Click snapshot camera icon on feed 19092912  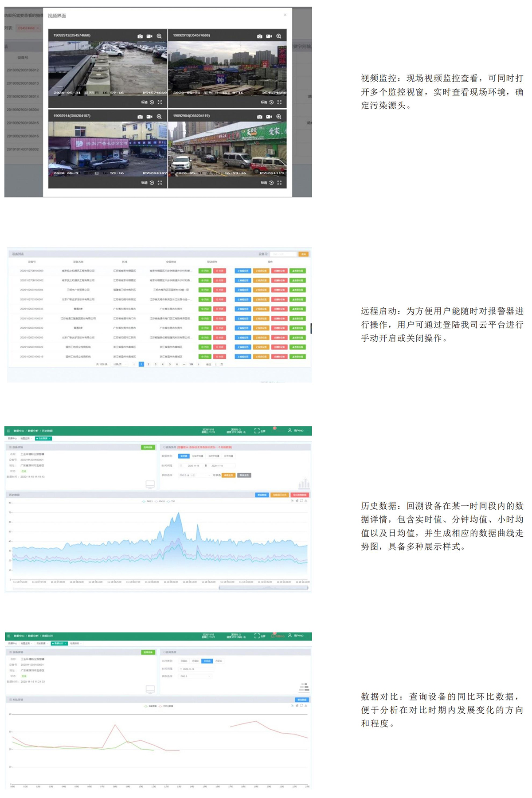[140, 36]
